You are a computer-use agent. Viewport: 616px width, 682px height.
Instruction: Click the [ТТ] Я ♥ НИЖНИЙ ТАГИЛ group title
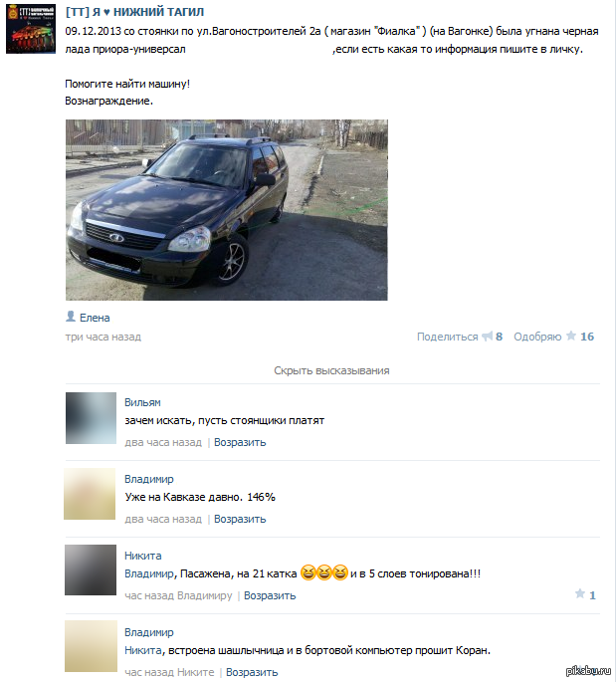click(134, 12)
